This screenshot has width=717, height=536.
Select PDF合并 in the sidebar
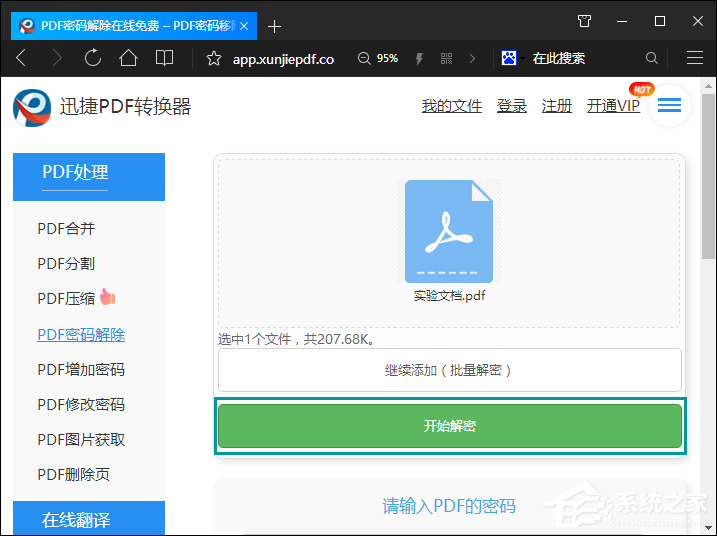66,229
